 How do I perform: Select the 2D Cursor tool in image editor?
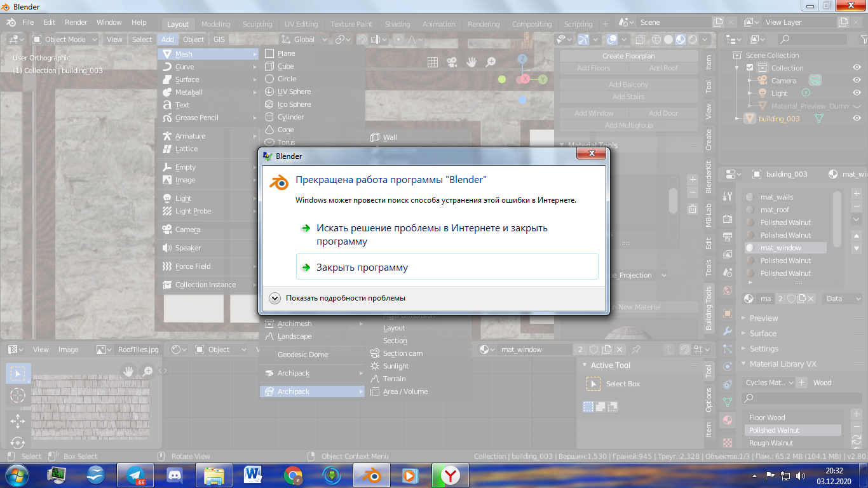[x=18, y=395]
